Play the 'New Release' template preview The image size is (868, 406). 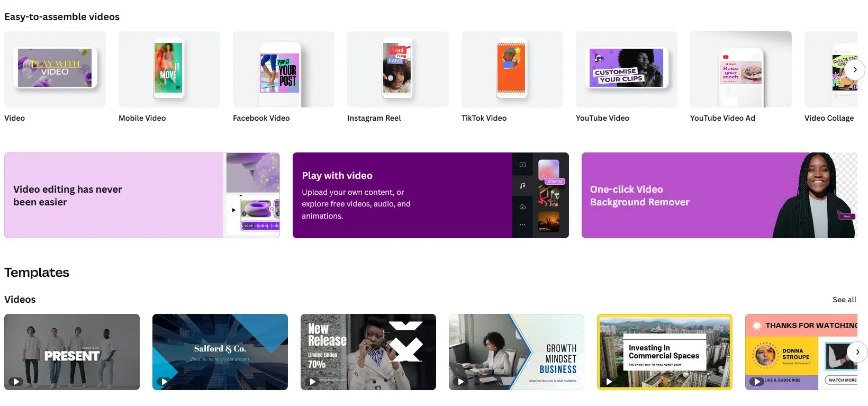[312, 381]
